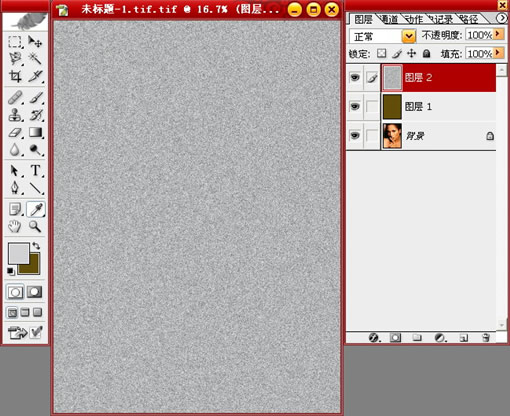Select the Magic Wand tool

(x=35, y=59)
